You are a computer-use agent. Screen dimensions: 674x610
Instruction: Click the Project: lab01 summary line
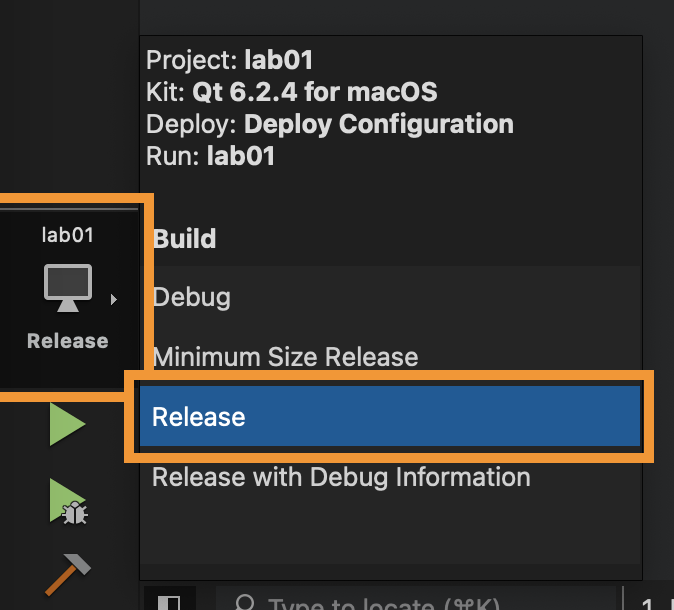(x=230, y=59)
